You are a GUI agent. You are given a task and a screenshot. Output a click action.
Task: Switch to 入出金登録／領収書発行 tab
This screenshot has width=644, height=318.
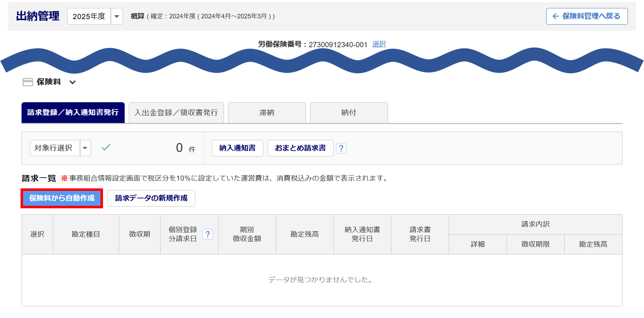(176, 113)
